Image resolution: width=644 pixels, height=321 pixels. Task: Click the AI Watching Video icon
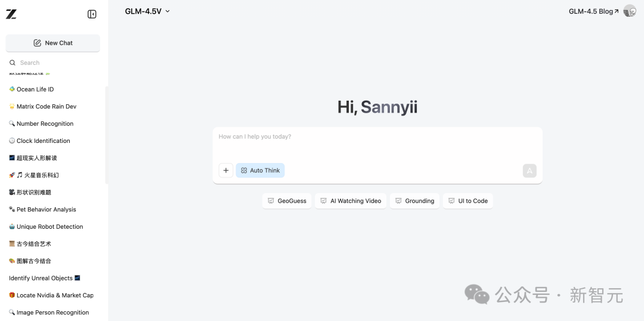click(x=324, y=201)
